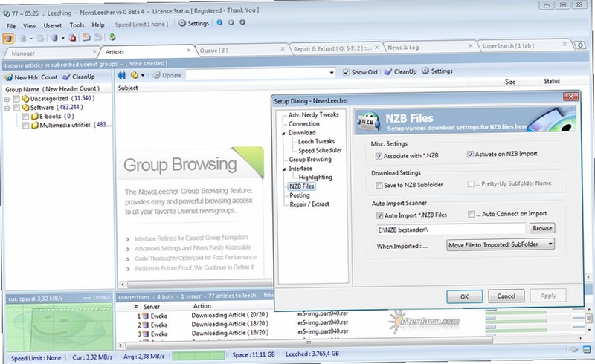Screen dimensions: 595x364
Task: Select Repair / Extract in settings tree
Action: (309, 204)
